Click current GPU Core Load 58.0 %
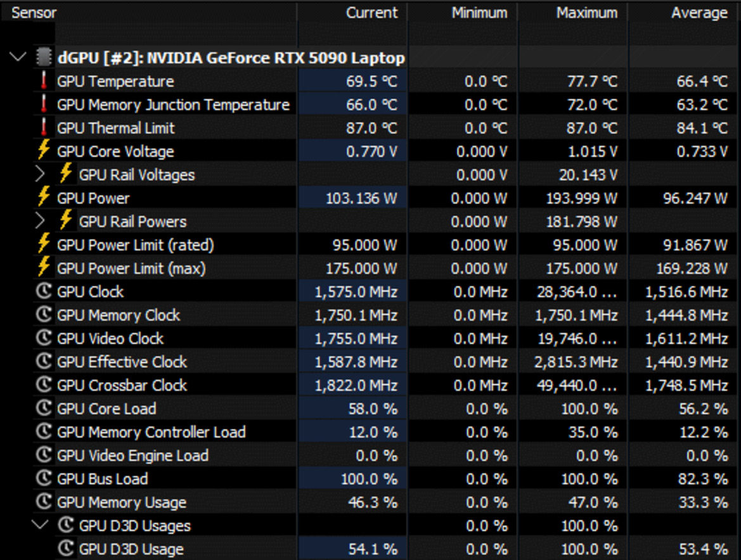The height and width of the screenshot is (560, 741). tap(373, 409)
